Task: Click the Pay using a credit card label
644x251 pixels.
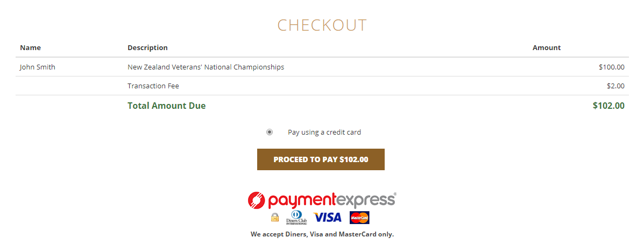Action: point(324,133)
